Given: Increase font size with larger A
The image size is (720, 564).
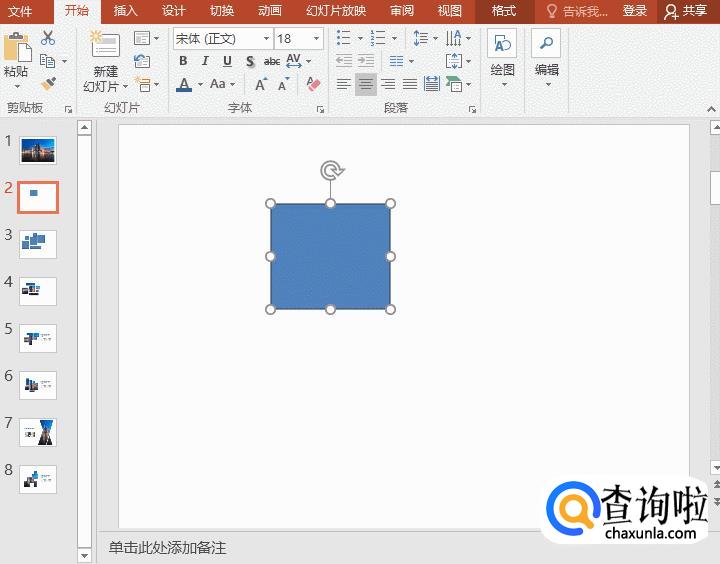Looking at the screenshot, I should (261, 84).
